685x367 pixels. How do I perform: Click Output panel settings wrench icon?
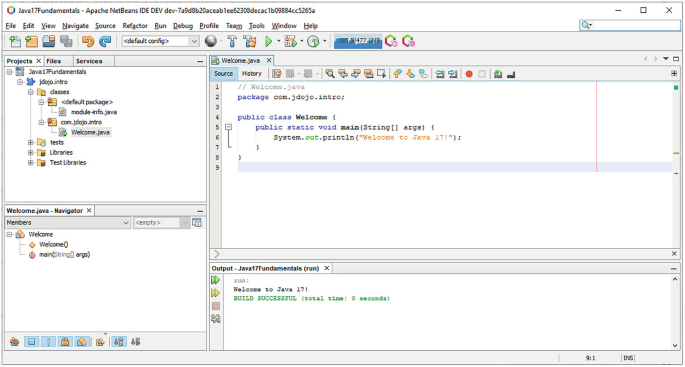(215, 319)
